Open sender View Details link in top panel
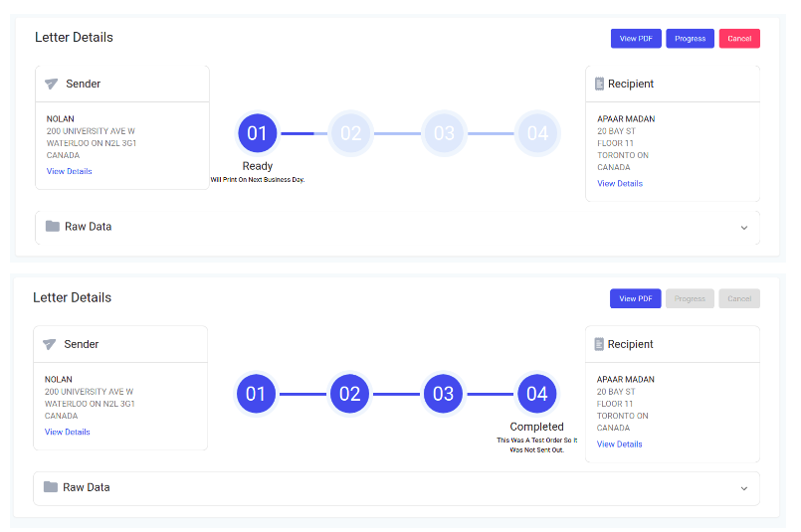801x532 pixels. (x=69, y=171)
